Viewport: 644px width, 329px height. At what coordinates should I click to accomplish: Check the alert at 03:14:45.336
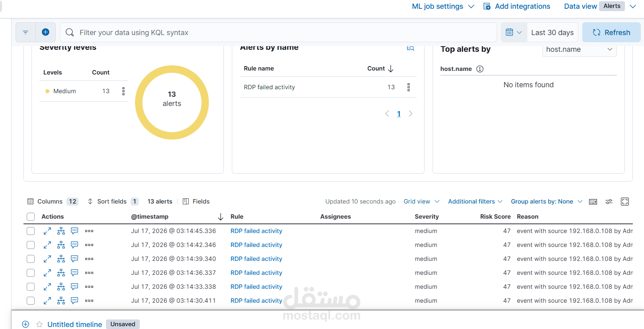(31, 231)
